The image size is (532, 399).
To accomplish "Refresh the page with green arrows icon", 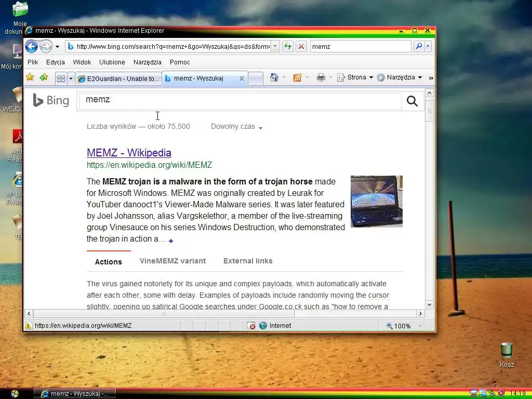I will coord(288,46).
